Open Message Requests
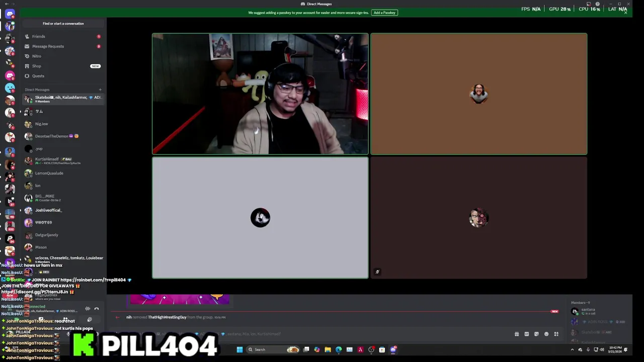Image resolution: width=644 pixels, height=362 pixels. (63, 46)
